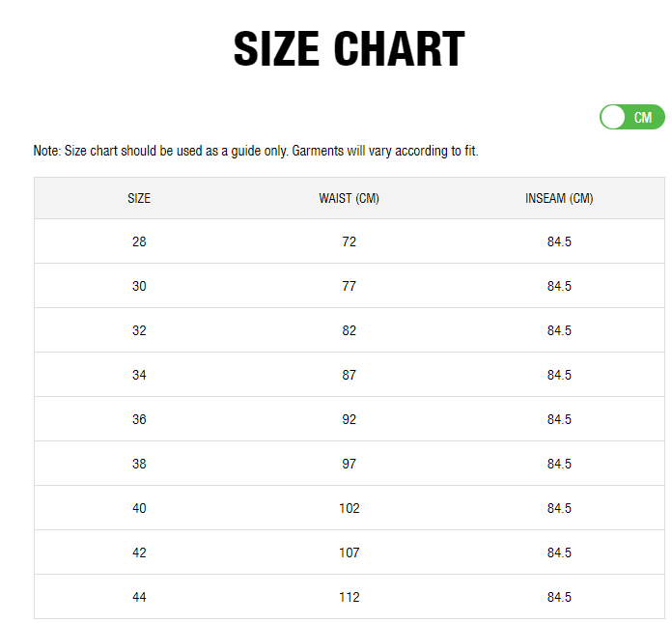Image resolution: width=672 pixels, height=623 pixels.
Task: Click size 36 in the chart
Action: 139,419
